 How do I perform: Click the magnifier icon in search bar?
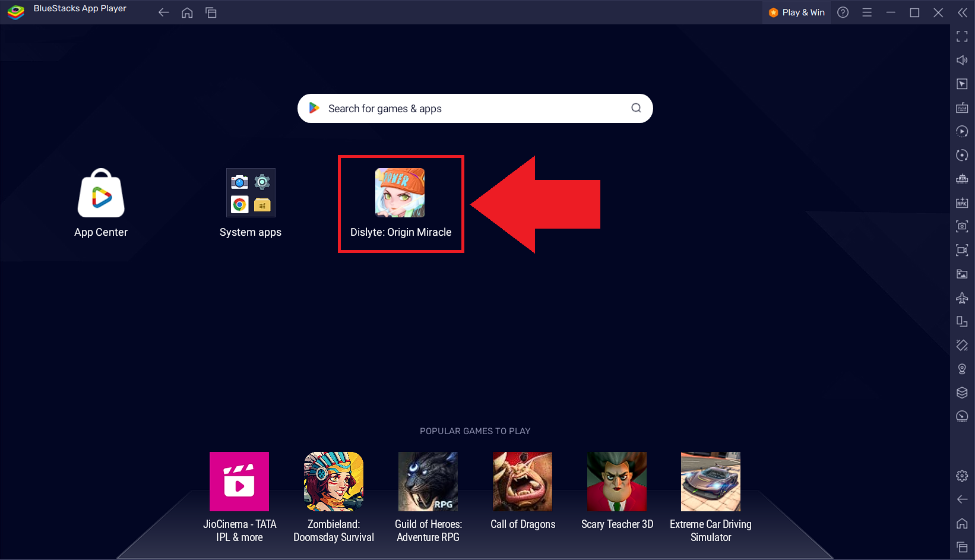(x=636, y=108)
